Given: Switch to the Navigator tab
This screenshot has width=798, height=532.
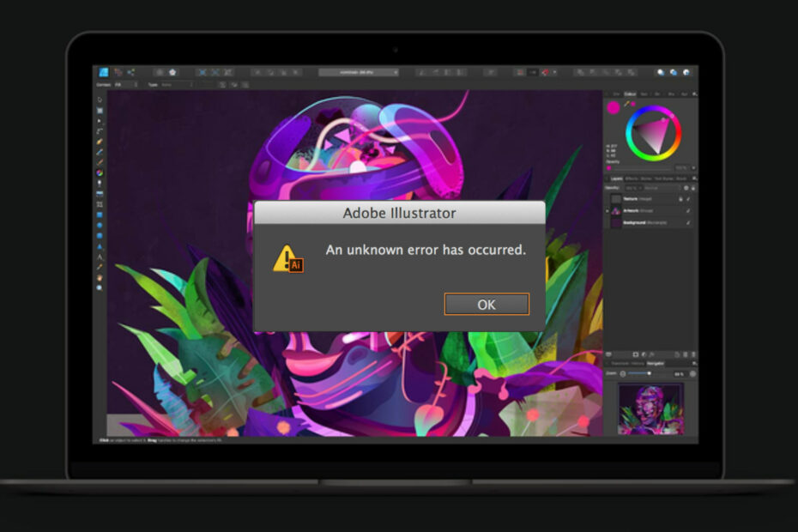Looking at the screenshot, I should (x=656, y=364).
